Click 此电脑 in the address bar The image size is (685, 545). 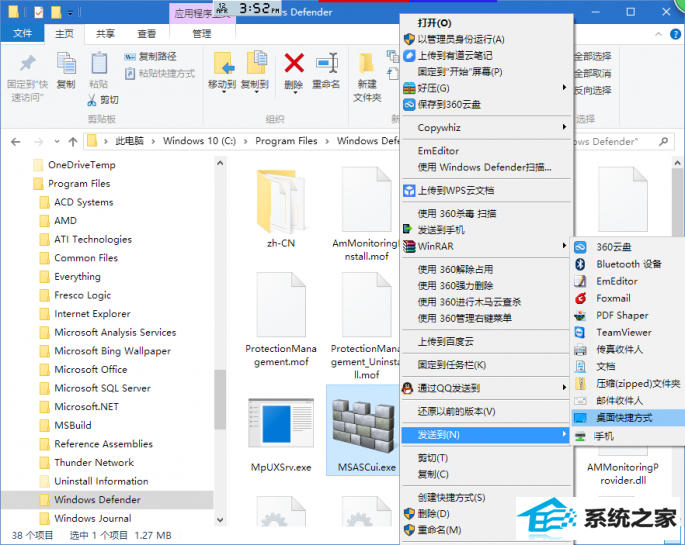pyautogui.click(x=129, y=141)
